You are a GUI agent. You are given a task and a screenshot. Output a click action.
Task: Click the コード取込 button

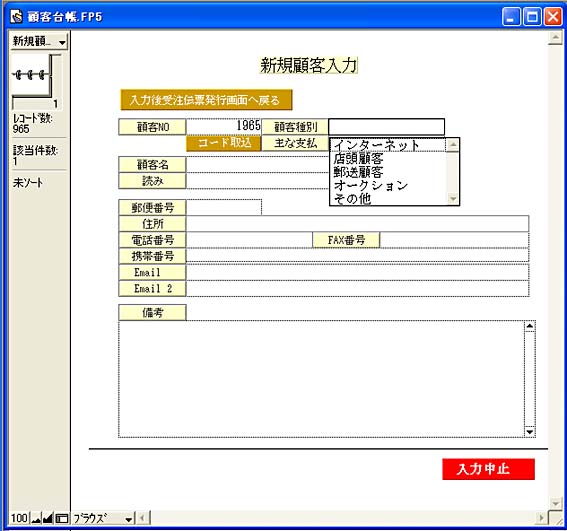[224, 143]
